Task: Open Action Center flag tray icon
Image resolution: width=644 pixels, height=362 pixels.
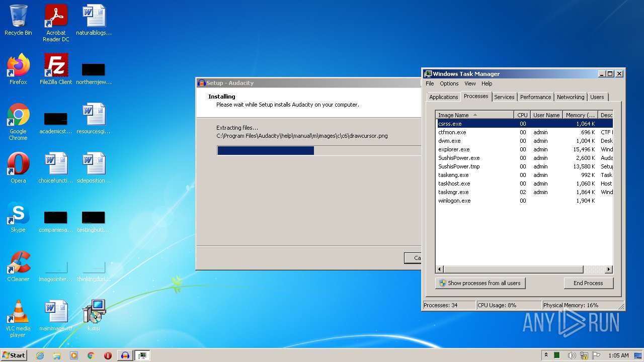Action: click(x=597, y=355)
